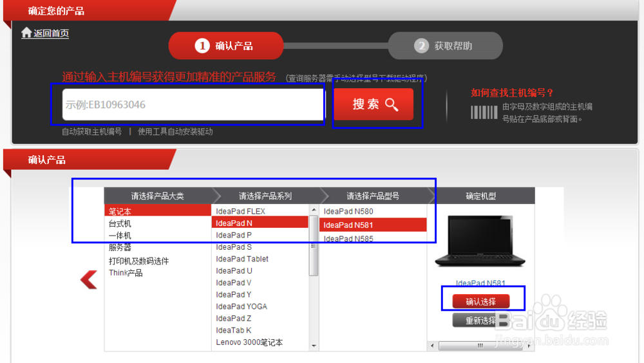Screen dimensions: 644x363
Task: Click horizontal scrollbar right arrow
Action: 529,346
